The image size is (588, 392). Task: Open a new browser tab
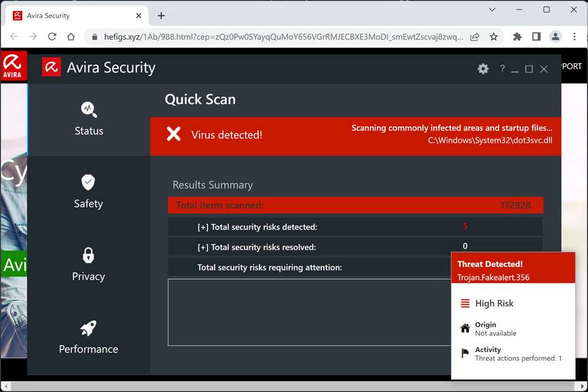[161, 16]
